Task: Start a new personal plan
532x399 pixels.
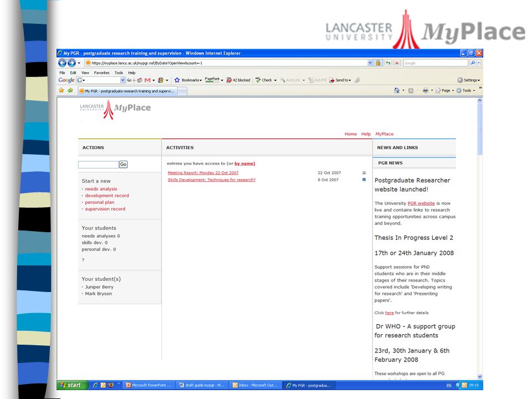Action: tap(99, 202)
